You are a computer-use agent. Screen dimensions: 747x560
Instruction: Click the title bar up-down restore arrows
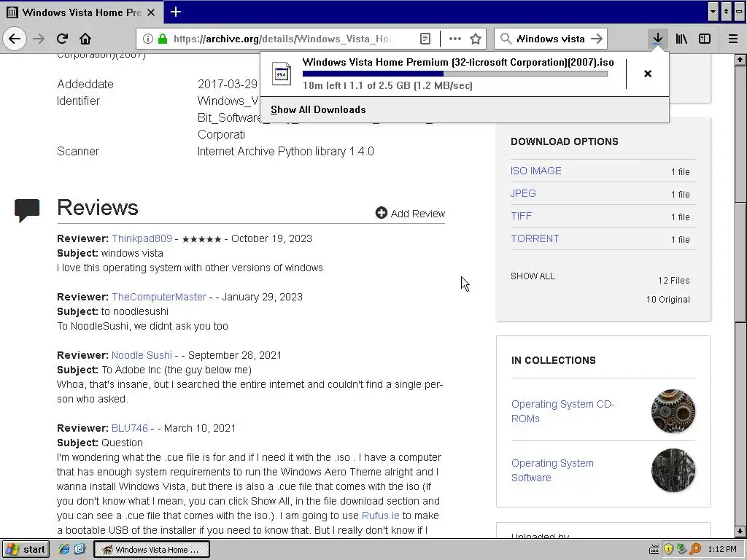(x=726, y=12)
